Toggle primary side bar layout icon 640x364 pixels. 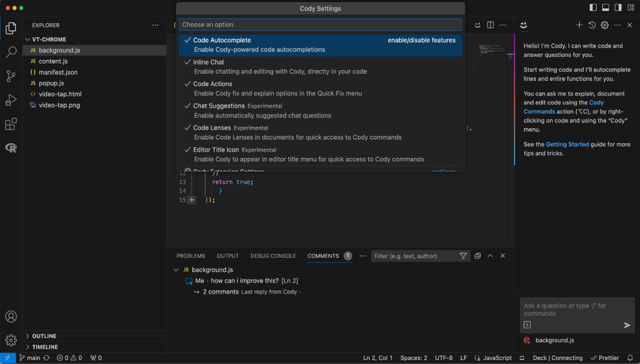(593, 7)
